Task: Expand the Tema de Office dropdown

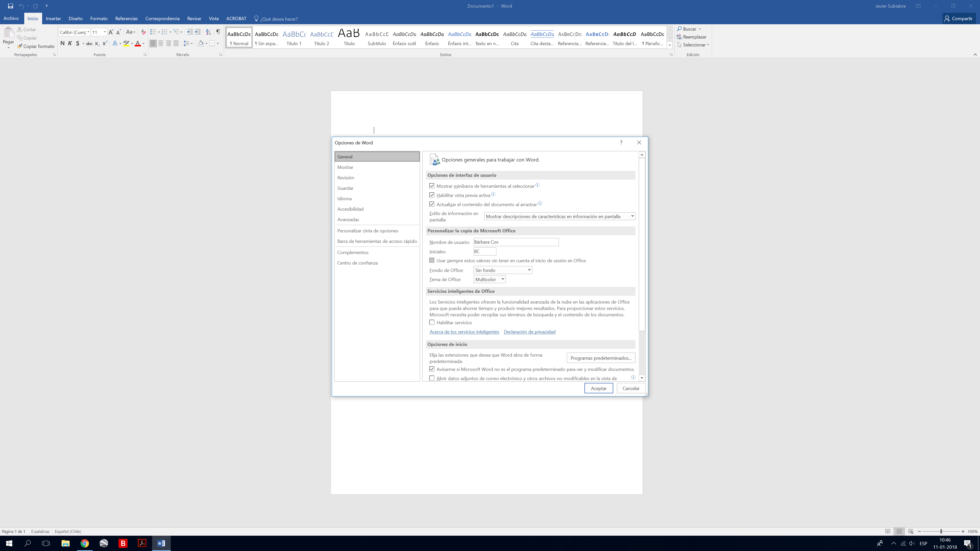Action: [x=490, y=280]
